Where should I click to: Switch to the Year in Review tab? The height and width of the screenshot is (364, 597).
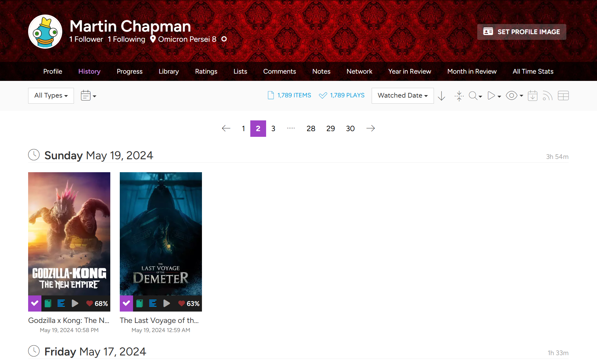tap(410, 71)
